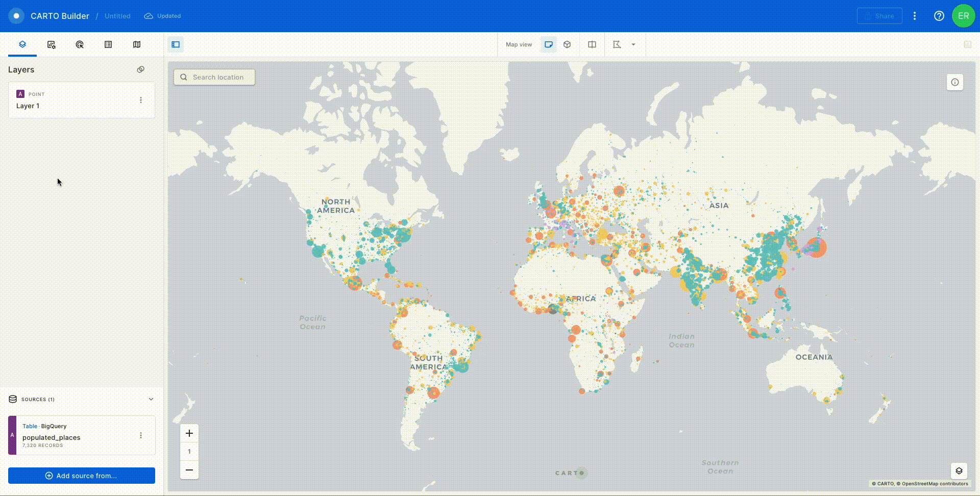Open populated_places source options menu
Screen dimensions: 980x496
(x=141, y=435)
